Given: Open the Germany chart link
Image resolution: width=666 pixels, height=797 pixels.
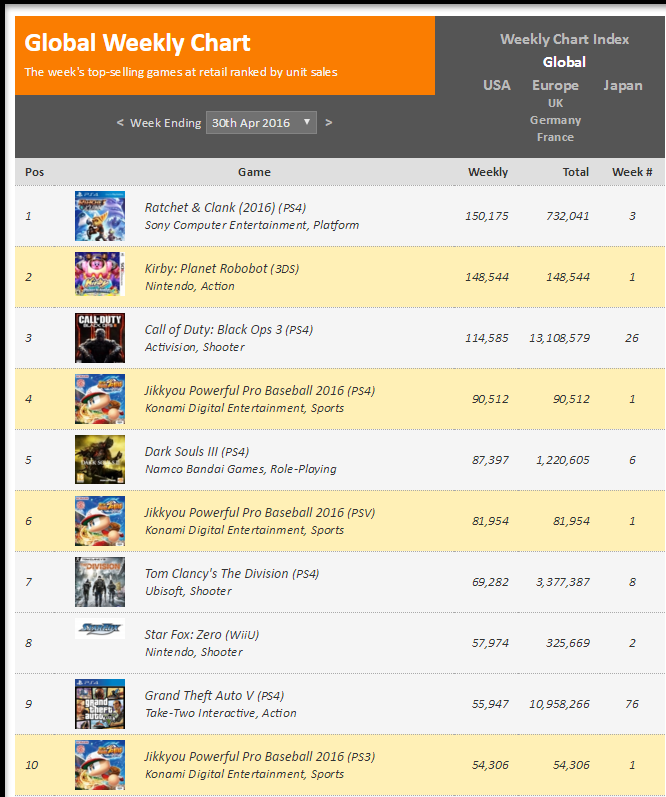Looking at the screenshot, I should click(x=555, y=120).
